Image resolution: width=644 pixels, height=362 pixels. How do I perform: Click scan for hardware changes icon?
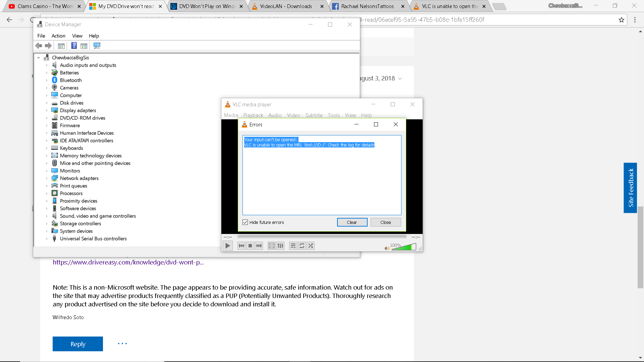[x=97, y=46]
